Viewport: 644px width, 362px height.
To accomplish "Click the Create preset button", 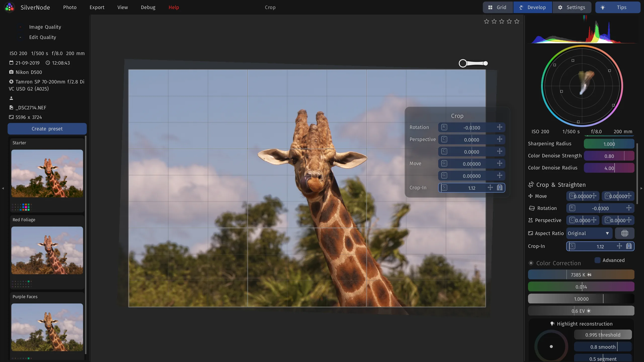I will point(47,129).
